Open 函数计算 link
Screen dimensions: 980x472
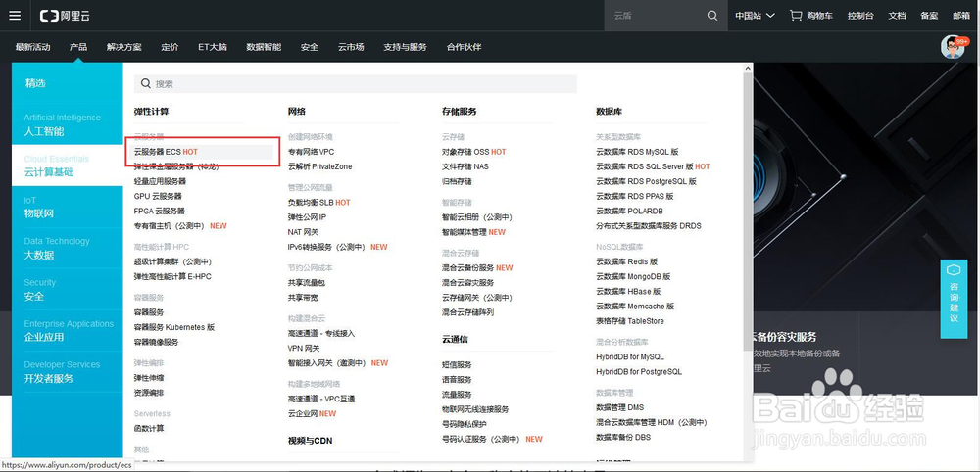[x=149, y=428]
